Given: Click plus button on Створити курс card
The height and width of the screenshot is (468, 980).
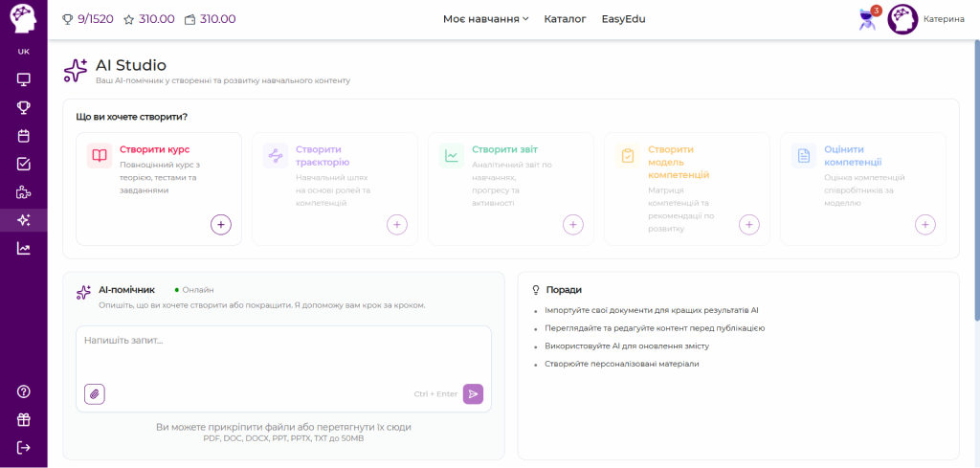Looking at the screenshot, I should (221, 224).
